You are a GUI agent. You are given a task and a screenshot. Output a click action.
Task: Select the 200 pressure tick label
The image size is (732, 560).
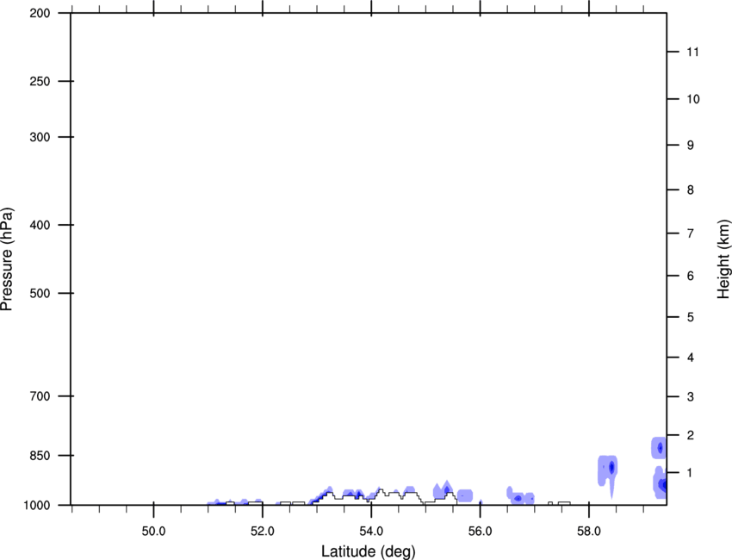(x=40, y=13)
